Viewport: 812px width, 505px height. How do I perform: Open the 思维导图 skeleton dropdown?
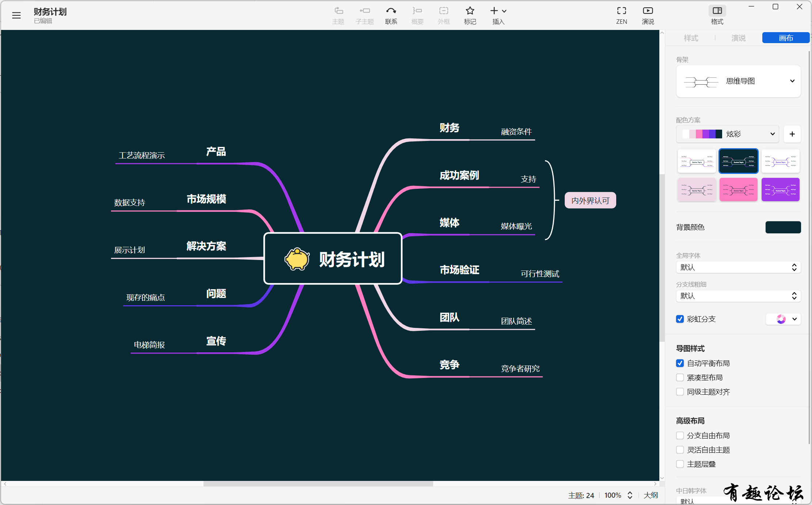(738, 81)
